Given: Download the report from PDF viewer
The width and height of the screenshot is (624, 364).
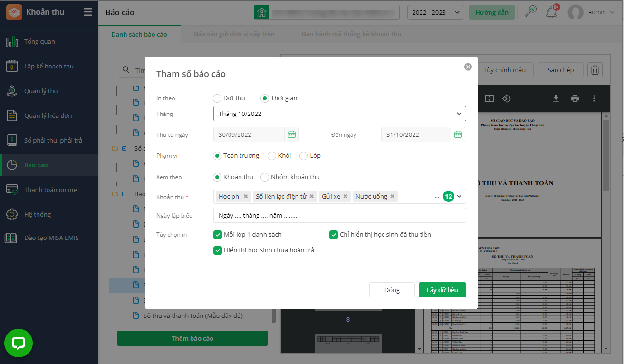Looking at the screenshot, I should 556,98.
